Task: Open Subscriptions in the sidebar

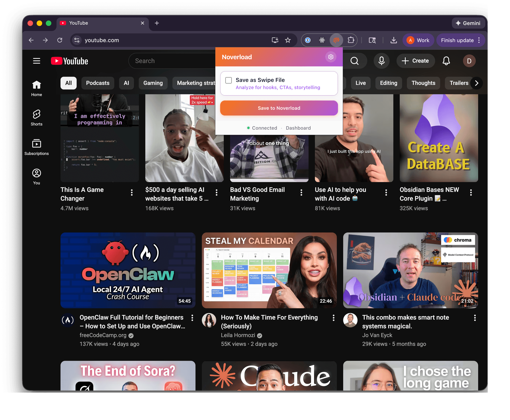Action: (37, 147)
